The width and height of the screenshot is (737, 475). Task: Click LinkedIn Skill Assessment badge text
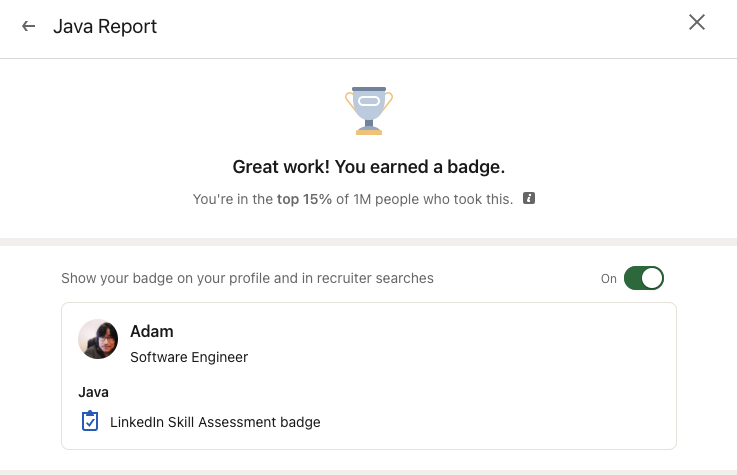point(215,422)
